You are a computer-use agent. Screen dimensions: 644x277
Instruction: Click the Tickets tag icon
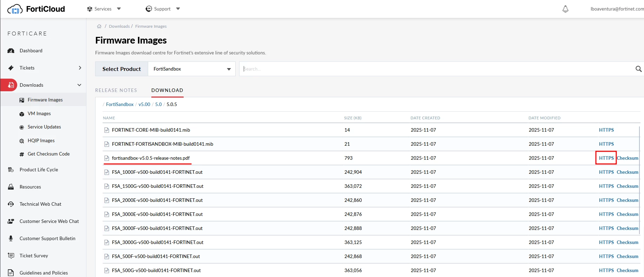coord(11,68)
